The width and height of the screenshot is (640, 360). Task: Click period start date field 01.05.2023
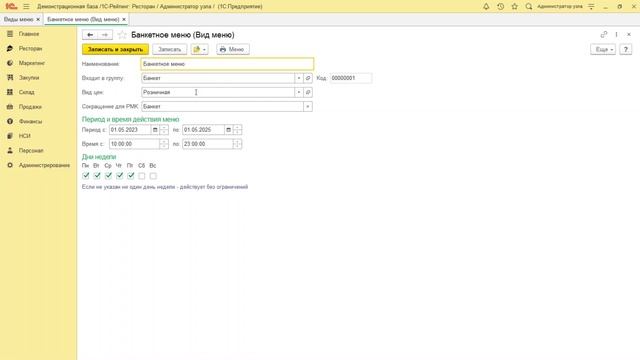tap(130, 130)
